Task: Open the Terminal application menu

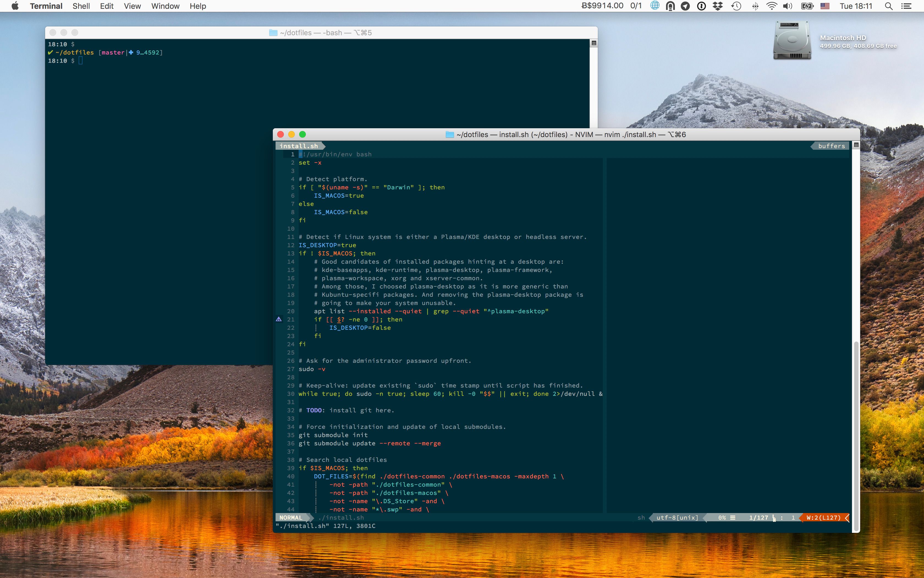Action: (x=46, y=6)
